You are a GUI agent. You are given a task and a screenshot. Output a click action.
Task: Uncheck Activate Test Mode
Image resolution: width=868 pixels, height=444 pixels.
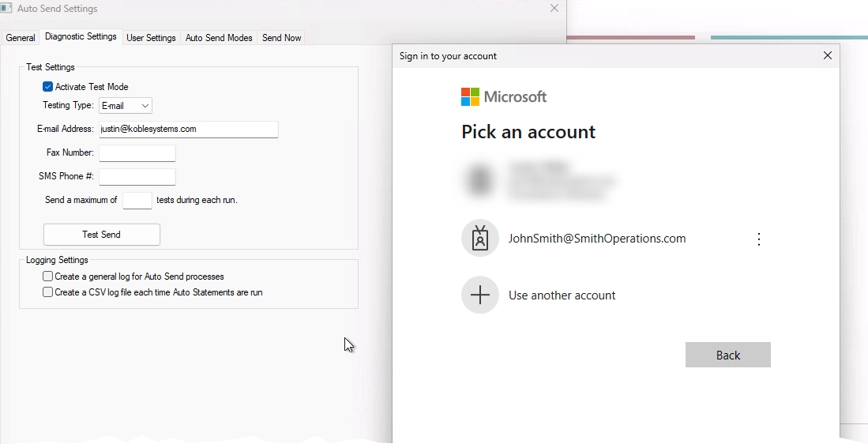(48, 87)
